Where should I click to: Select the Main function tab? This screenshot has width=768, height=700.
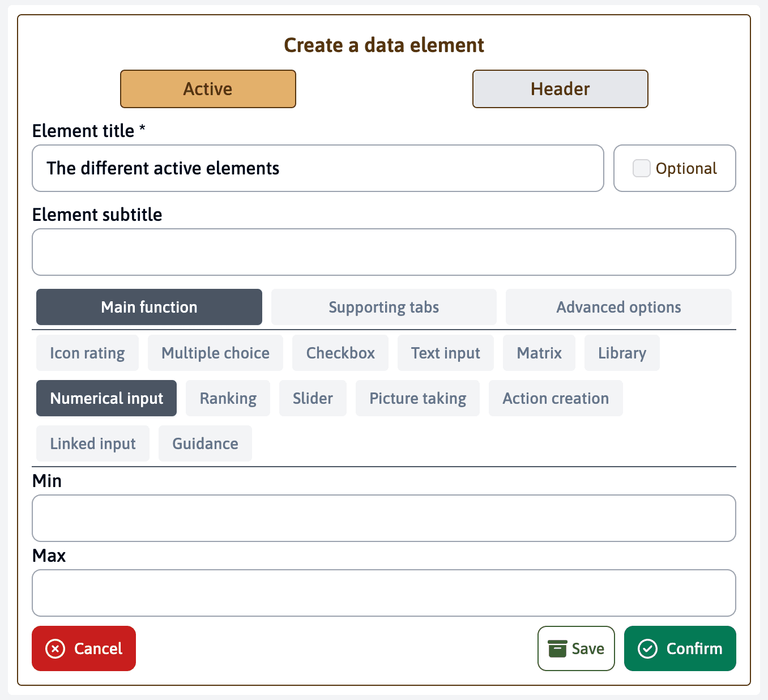(x=149, y=307)
